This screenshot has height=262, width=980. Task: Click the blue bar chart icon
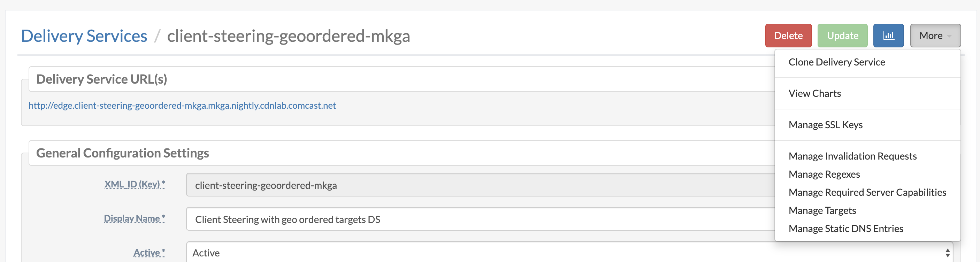pos(888,36)
